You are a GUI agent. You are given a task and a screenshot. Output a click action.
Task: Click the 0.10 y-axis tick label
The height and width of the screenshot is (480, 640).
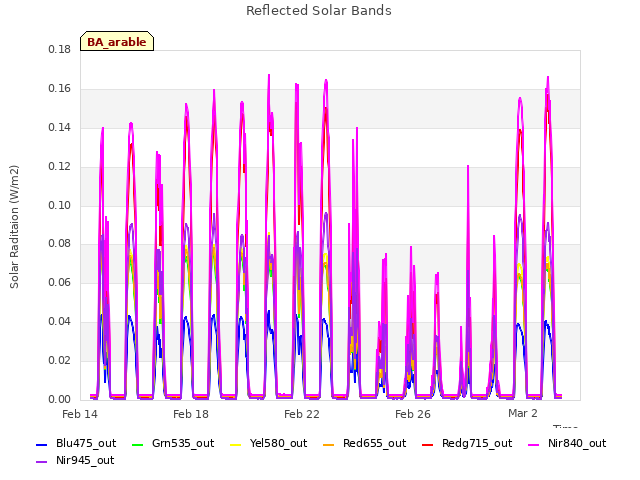60,205
